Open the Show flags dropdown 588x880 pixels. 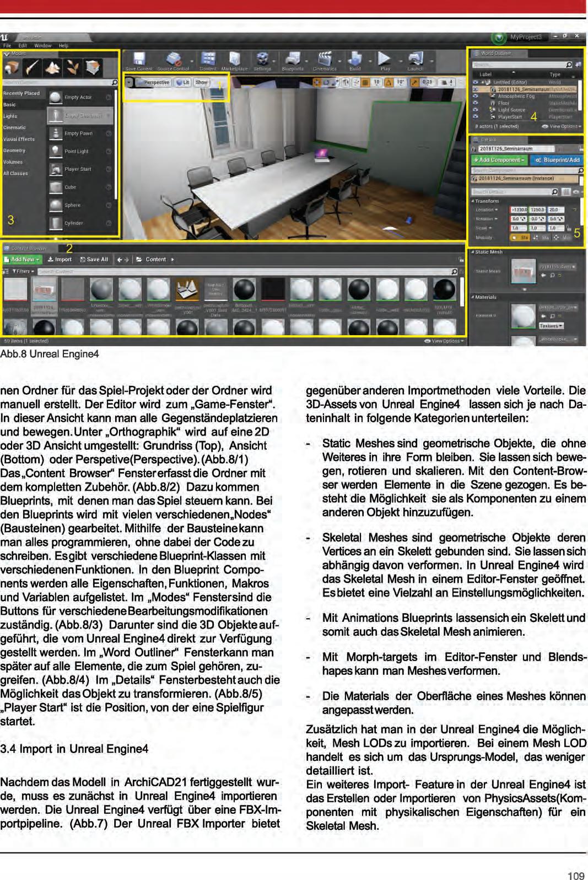click(x=202, y=82)
